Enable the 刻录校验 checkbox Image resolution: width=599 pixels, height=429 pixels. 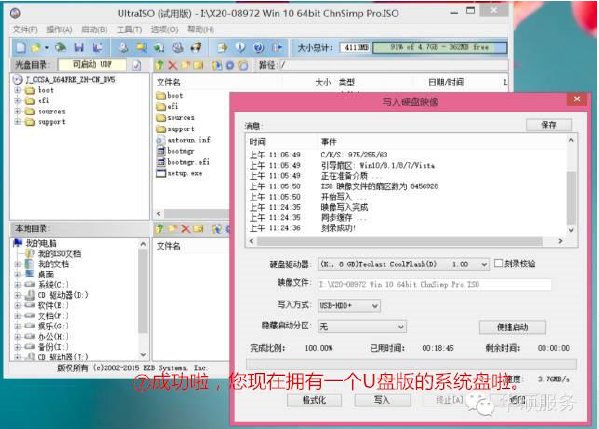(x=498, y=263)
